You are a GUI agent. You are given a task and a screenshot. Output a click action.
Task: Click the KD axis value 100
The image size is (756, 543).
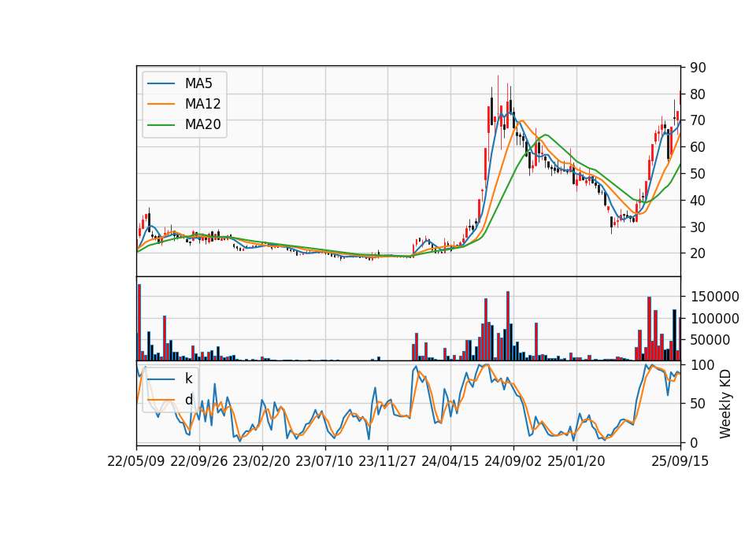coord(702,365)
